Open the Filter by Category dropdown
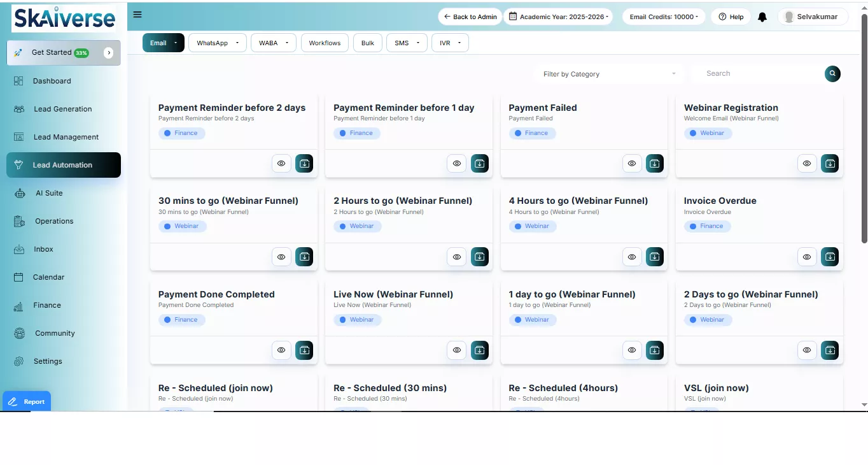Screen dimensions: 868x465 pos(609,74)
